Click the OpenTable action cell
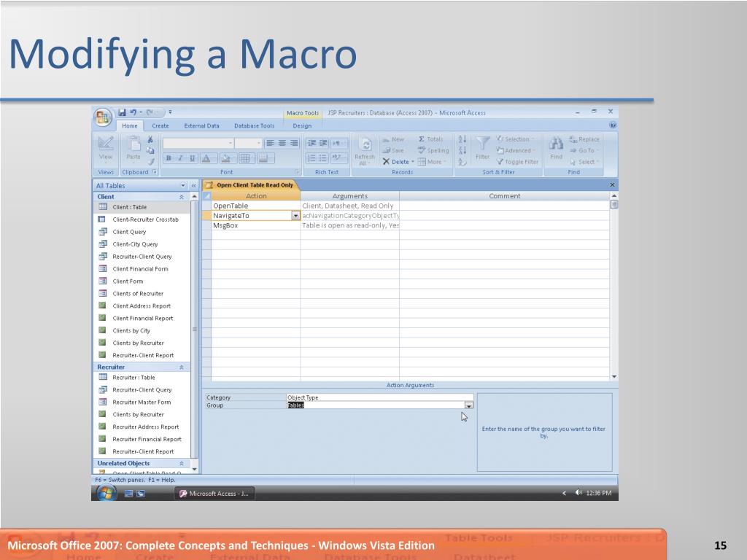The height and width of the screenshot is (560, 747). click(x=256, y=206)
